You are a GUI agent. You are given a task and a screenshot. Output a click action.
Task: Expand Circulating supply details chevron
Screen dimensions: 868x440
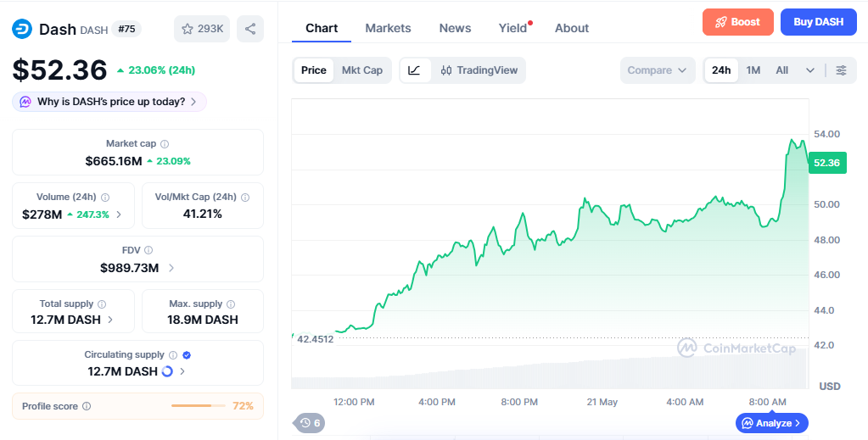coord(182,371)
